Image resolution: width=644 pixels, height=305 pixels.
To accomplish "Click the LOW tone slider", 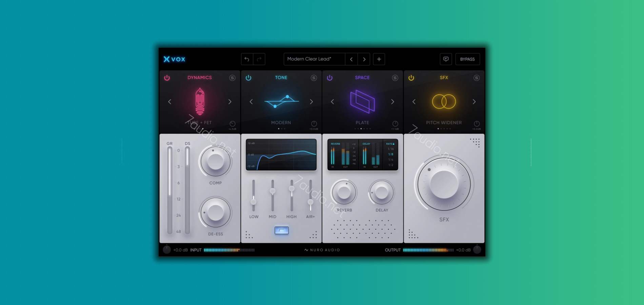I will click(x=253, y=196).
